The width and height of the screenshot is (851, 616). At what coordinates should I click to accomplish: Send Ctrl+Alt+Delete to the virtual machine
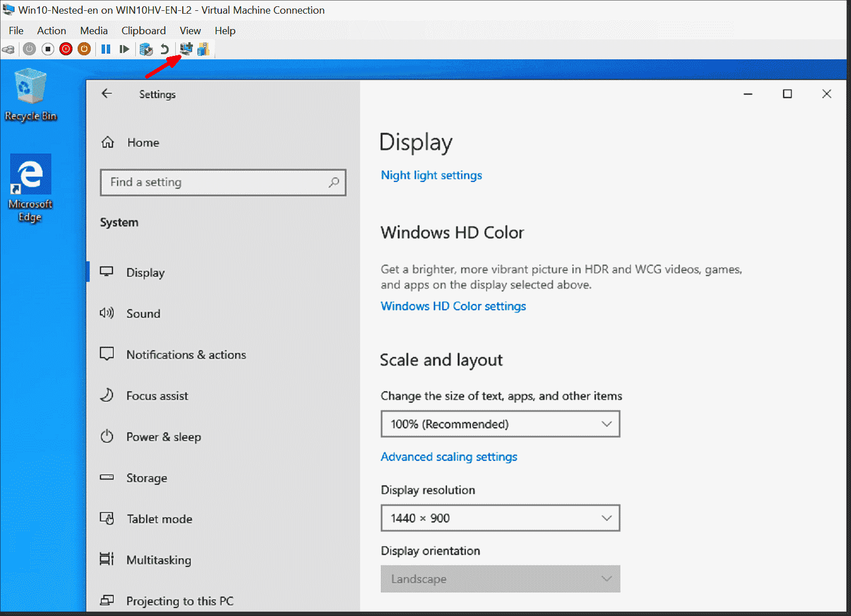pyautogui.click(x=9, y=49)
